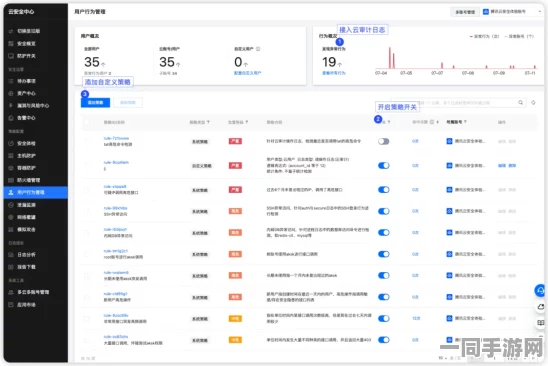Open rule link above 大量接口调用 row

click(x=116, y=337)
